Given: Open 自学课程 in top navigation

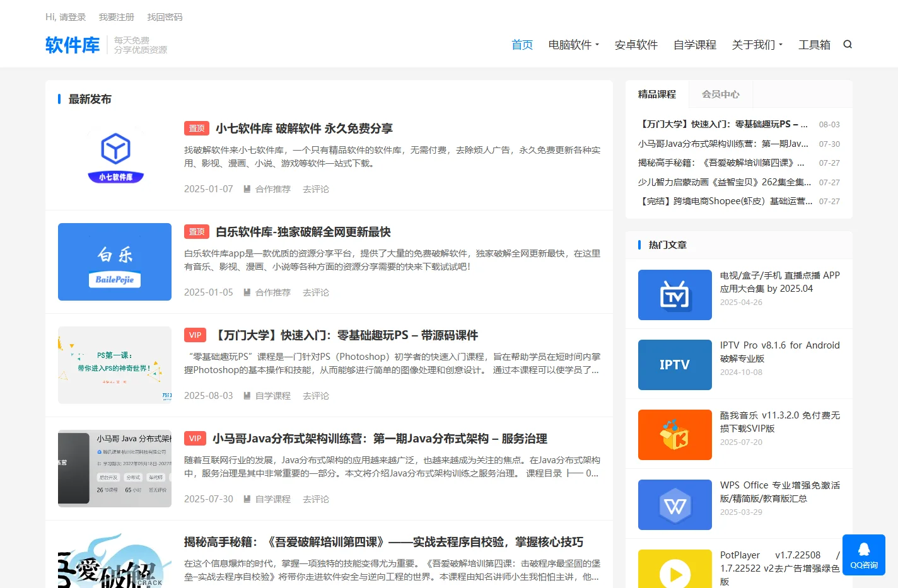Looking at the screenshot, I should [x=695, y=45].
